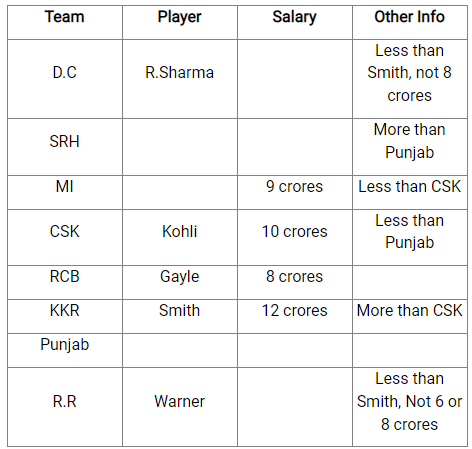Select the Kohli player cell
Image resolution: width=472 pixels, height=449 pixels.
click(180, 238)
